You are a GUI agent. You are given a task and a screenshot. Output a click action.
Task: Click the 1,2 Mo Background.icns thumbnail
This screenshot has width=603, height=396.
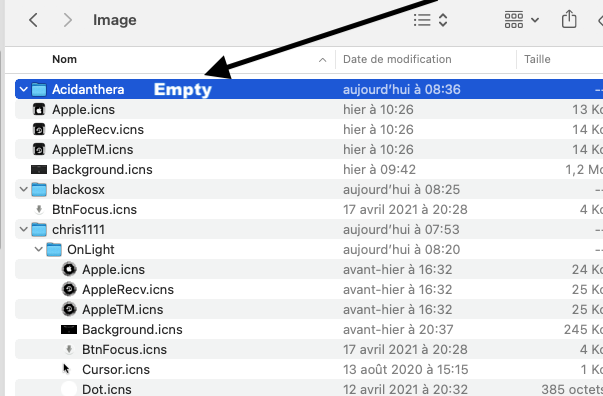[39, 169]
